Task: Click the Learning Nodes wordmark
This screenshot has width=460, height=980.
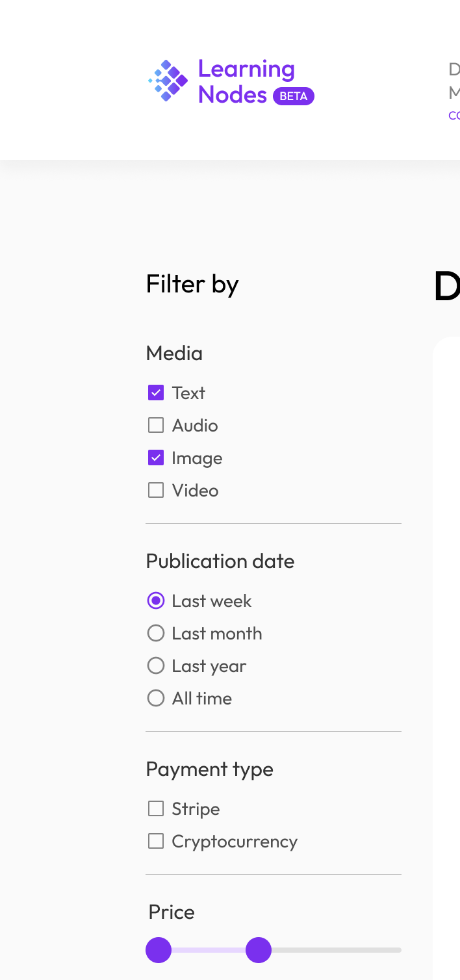Action: (x=246, y=81)
